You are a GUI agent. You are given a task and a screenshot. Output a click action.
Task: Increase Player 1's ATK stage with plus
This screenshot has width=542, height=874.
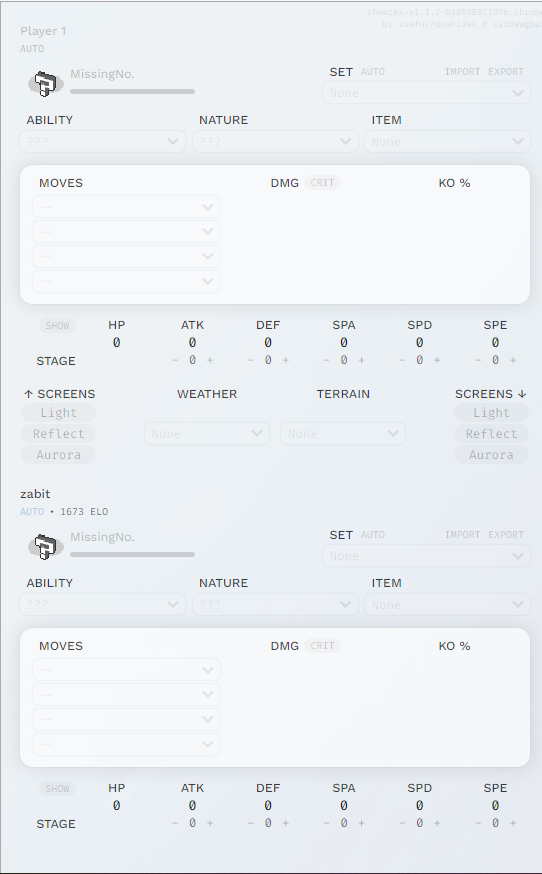coord(210,361)
